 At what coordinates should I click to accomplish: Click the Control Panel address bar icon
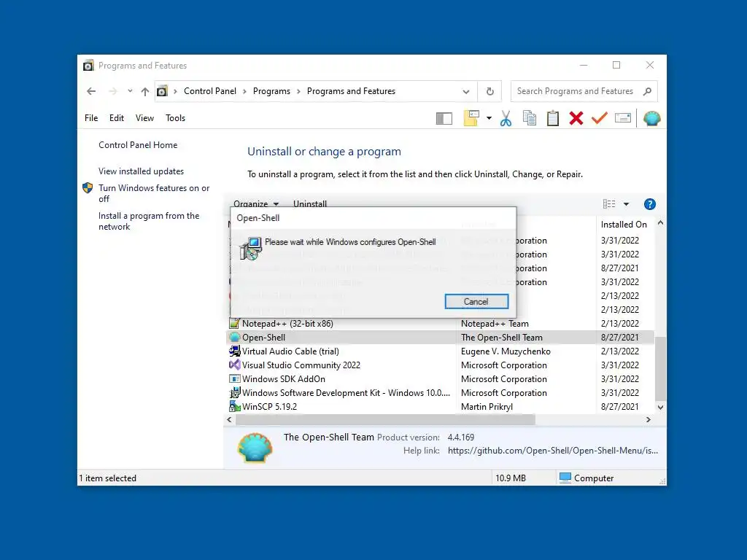tap(163, 91)
